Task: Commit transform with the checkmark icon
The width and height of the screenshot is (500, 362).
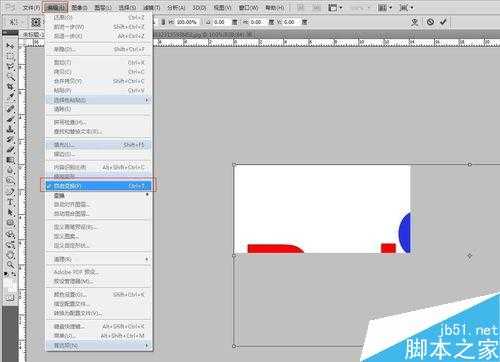Action: pos(443,22)
